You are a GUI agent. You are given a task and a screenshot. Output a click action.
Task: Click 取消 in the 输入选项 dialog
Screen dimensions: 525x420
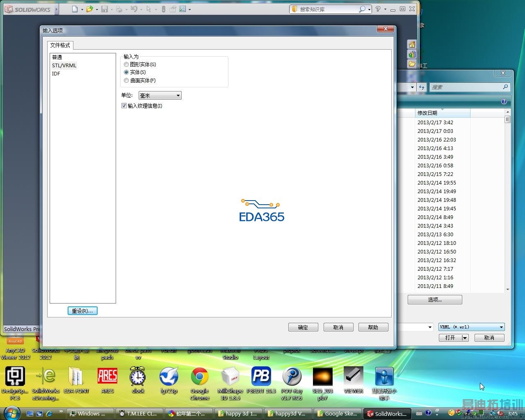pyautogui.click(x=338, y=327)
